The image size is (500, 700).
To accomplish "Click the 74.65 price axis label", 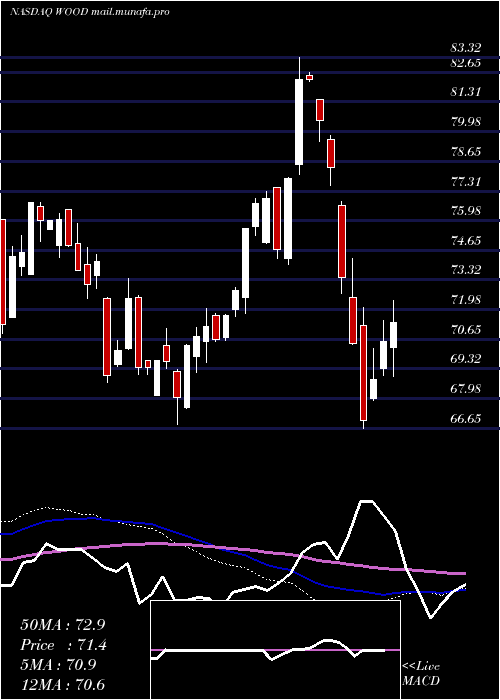I will tap(466, 241).
